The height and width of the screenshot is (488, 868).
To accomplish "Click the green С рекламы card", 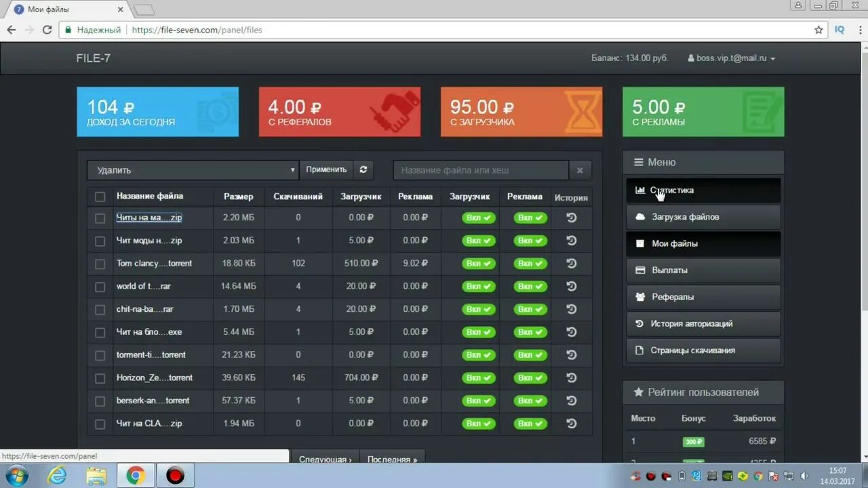I will [x=703, y=112].
